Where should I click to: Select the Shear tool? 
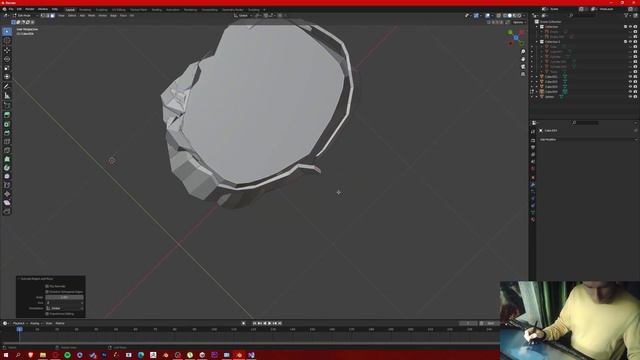tap(7, 203)
